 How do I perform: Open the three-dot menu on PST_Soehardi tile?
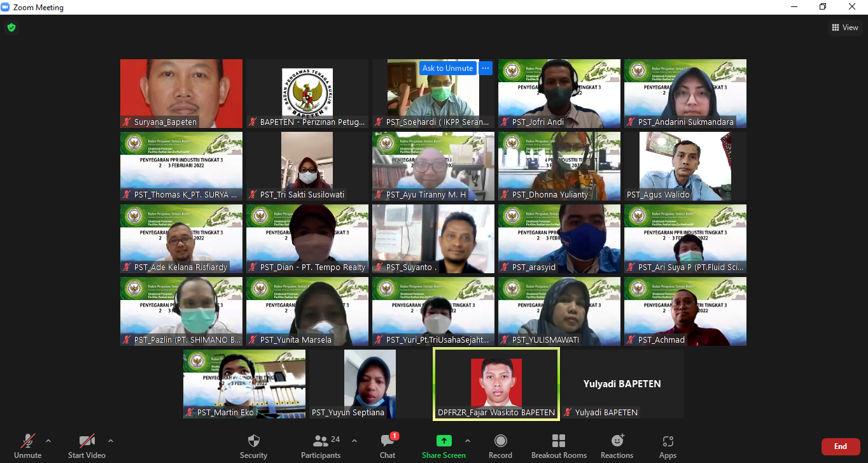486,68
